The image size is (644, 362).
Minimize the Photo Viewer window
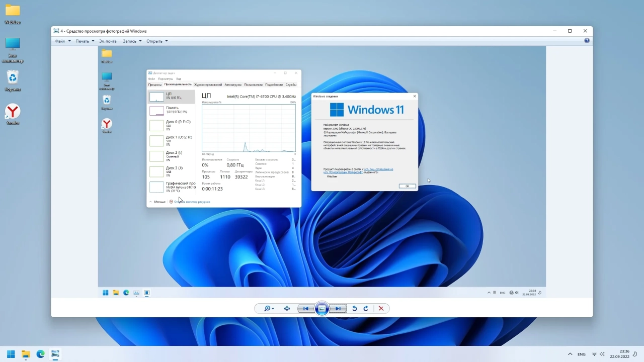pyautogui.click(x=554, y=31)
